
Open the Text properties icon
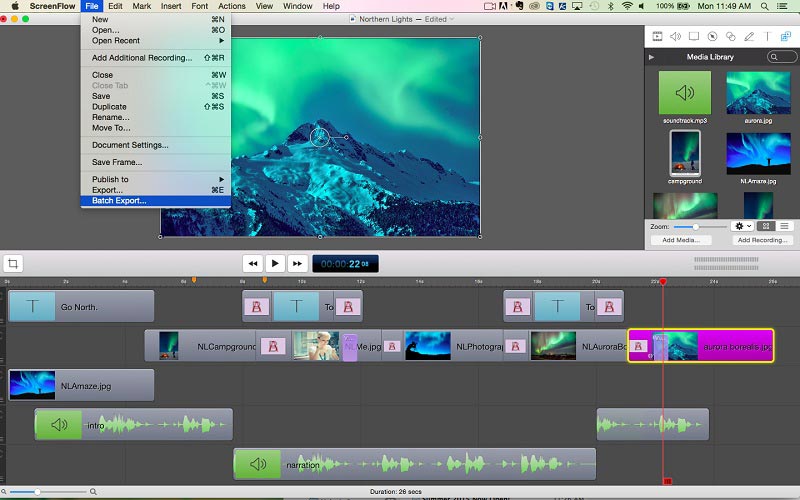pos(768,37)
